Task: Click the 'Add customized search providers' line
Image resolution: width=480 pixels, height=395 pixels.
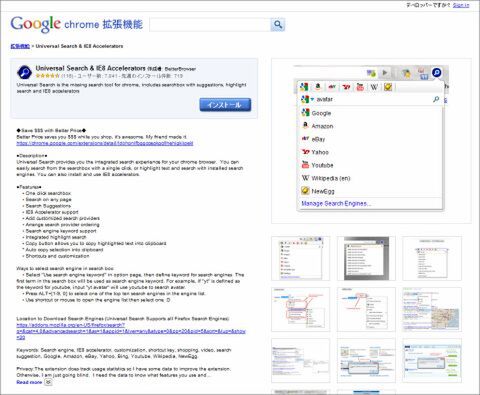Action: (62, 218)
